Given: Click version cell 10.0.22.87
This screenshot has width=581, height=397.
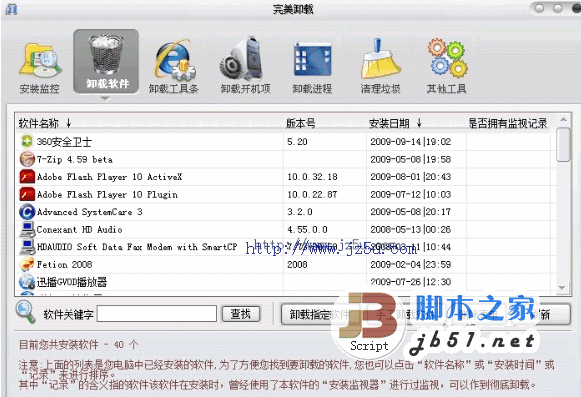Looking at the screenshot, I should 312,194.
